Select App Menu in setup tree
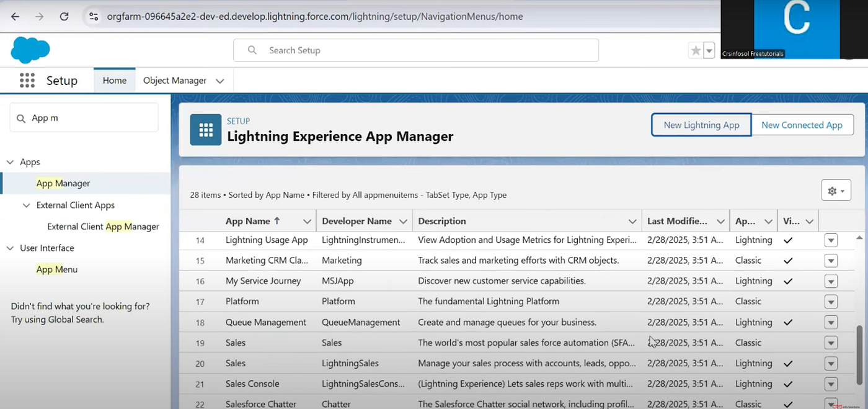 [56, 269]
